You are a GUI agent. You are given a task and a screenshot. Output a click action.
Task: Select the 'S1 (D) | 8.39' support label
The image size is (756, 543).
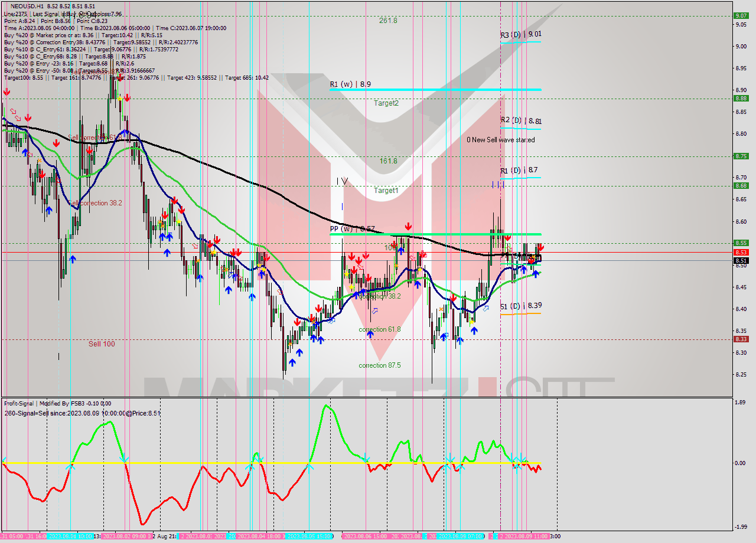tap(521, 306)
